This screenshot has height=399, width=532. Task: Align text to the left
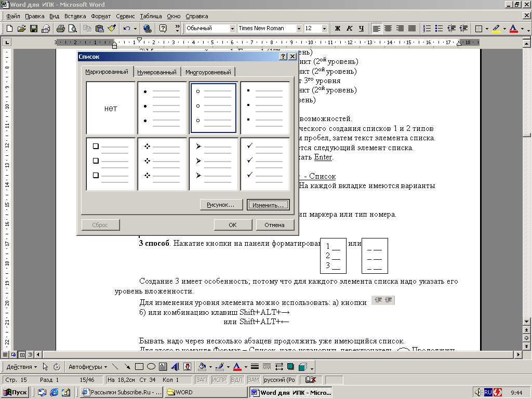[376, 29]
